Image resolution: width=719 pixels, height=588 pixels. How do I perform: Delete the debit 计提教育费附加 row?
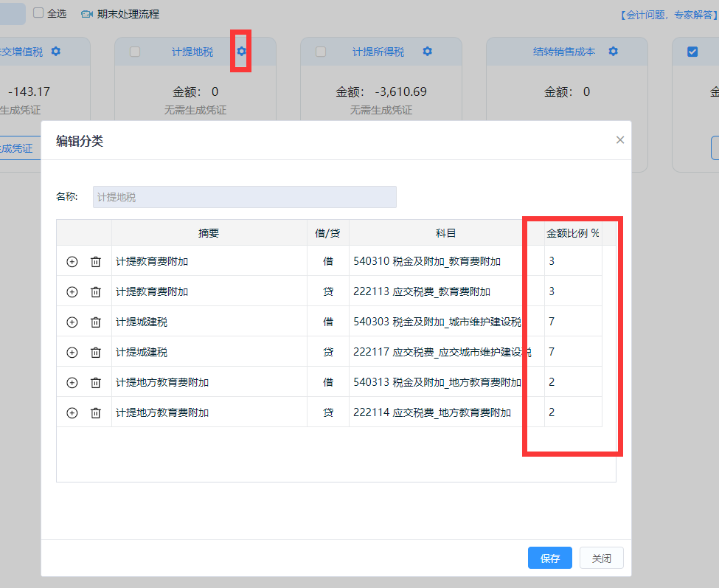pyautogui.click(x=96, y=261)
